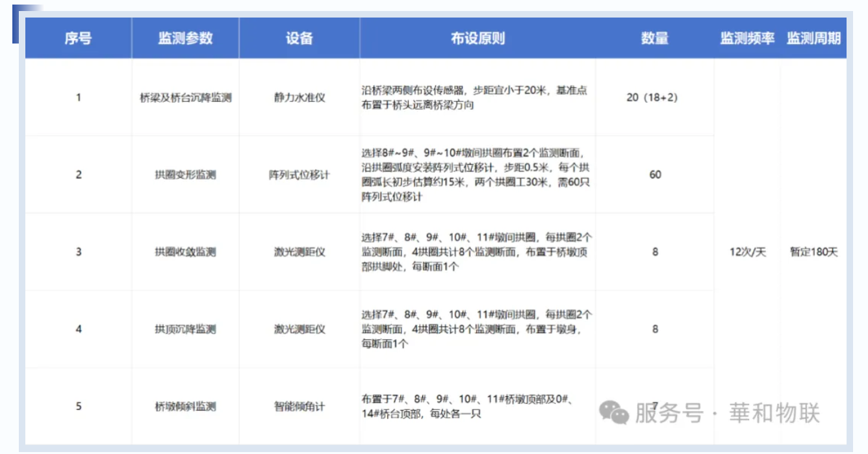Select the 拱圈变形监测 cell
The image size is (868, 454).
click(x=185, y=175)
